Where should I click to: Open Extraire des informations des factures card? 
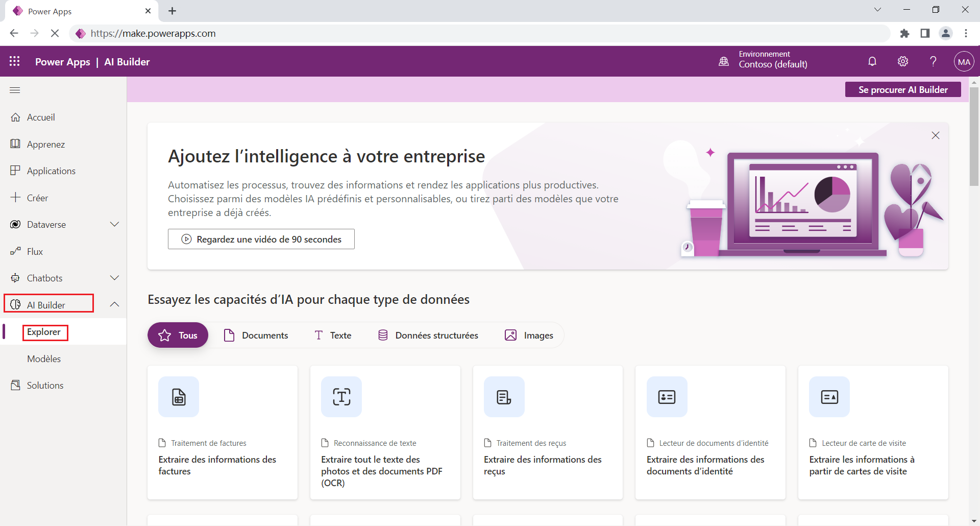[223, 433]
